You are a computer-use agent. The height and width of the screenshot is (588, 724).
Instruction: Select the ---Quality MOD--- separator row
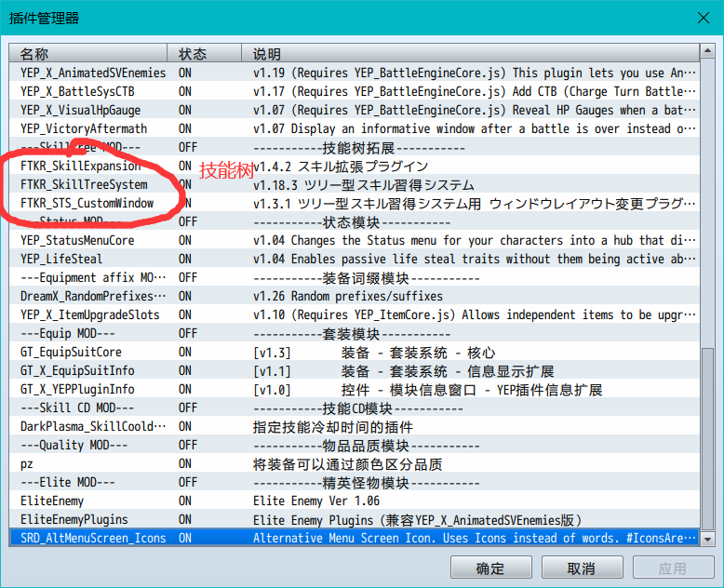(x=355, y=445)
